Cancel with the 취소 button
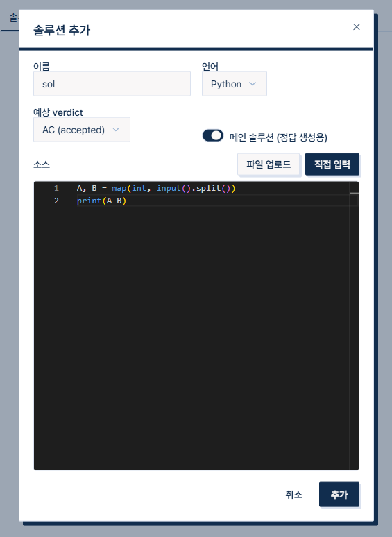 (x=293, y=495)
